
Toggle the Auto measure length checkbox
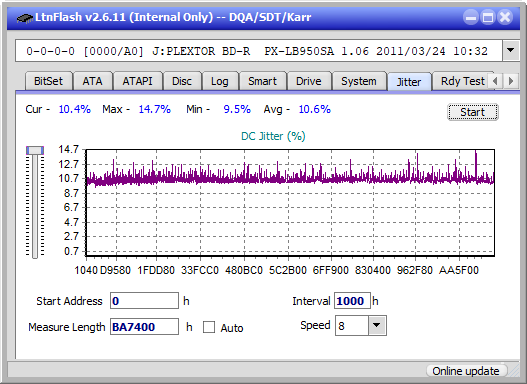pyautogui.click(x=209, y=327)
